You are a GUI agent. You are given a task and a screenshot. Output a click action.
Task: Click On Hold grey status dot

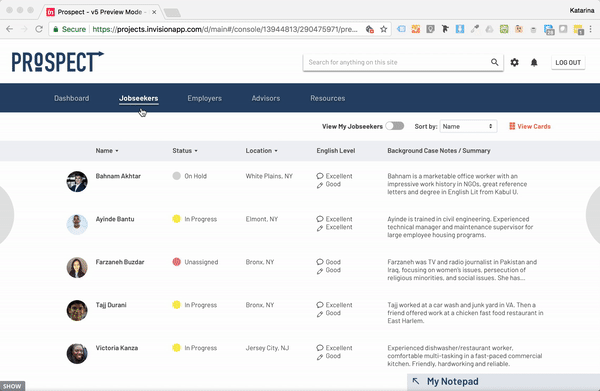click(176, 176)
